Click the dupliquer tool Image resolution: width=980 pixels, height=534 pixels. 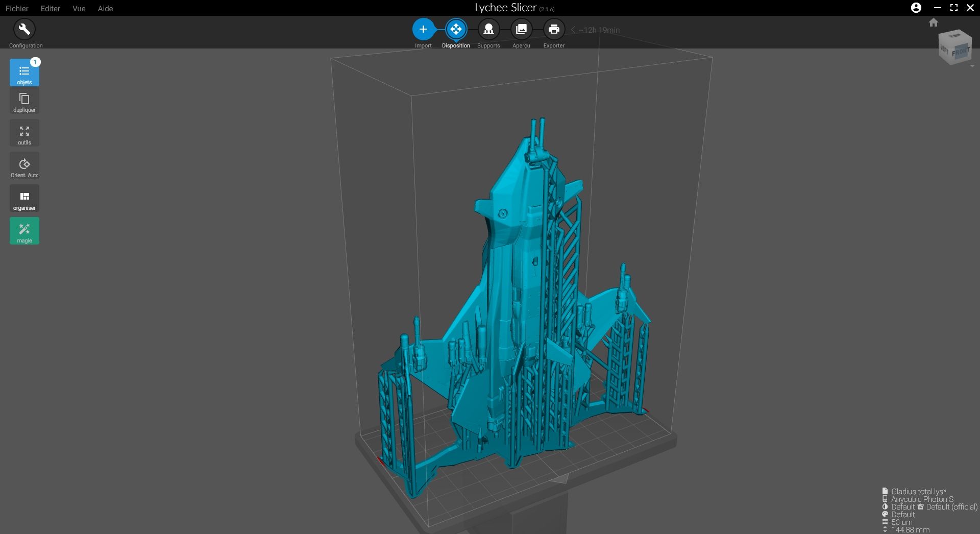[x=24, y=101]
